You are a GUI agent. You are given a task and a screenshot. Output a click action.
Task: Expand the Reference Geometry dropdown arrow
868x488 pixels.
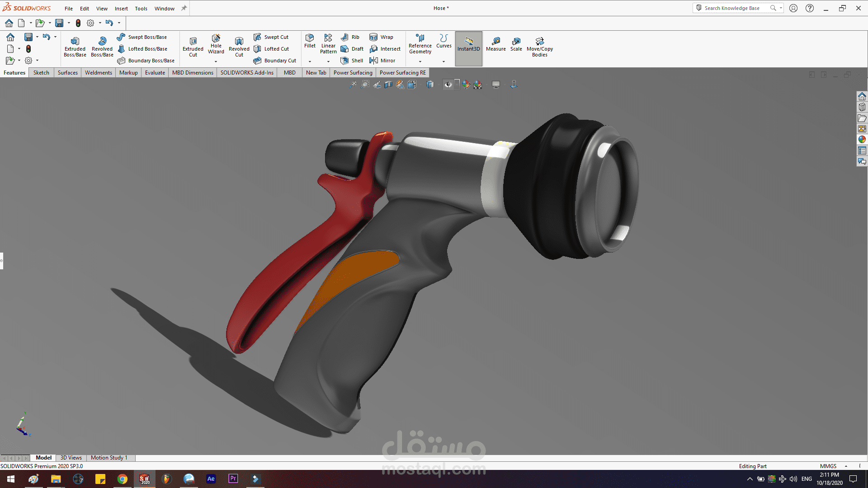click(420, 61)
